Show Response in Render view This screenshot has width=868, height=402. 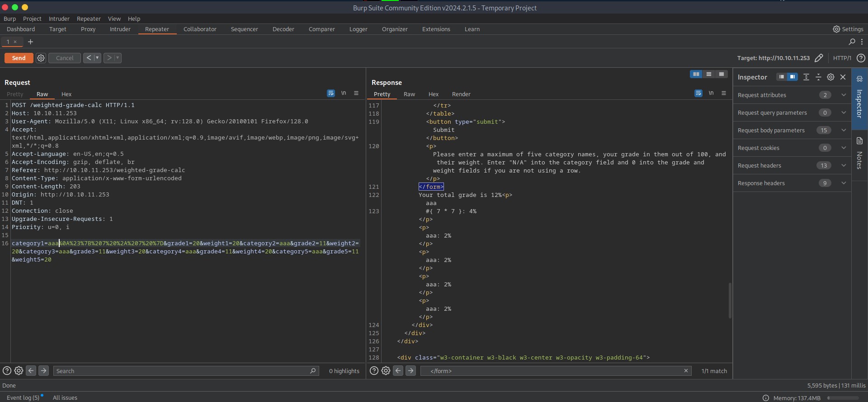(461, 94)
